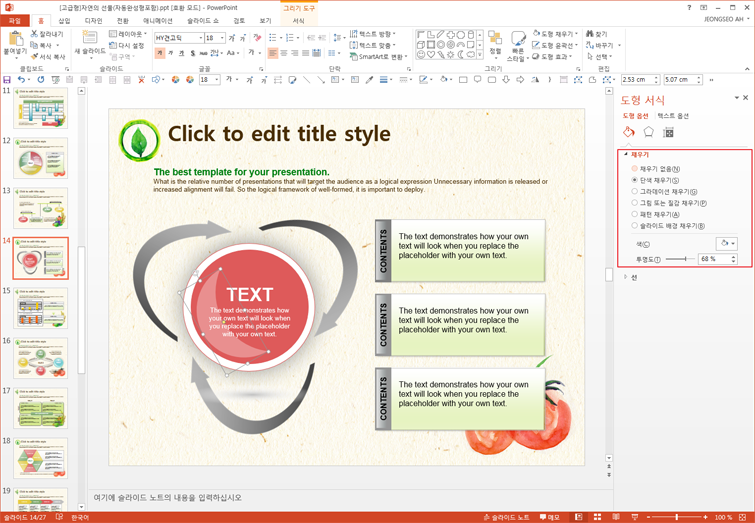Open Select (선택) dropdown in editing group
This screenshot has width=755, height=523.
click(x=599, y=56)
